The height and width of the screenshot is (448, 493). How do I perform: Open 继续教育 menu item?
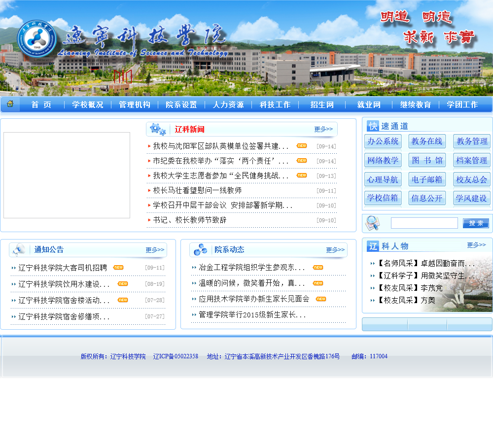pos(416,104)
